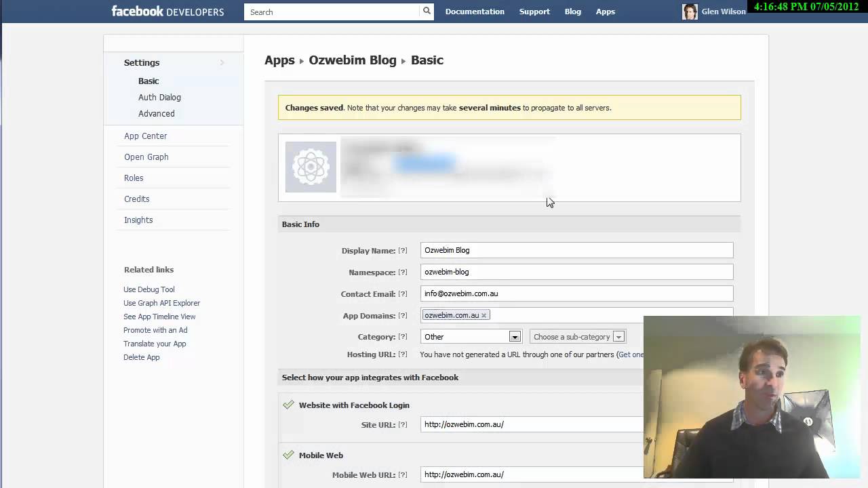Image resolution: width=868 pixels, height=488 pixels.
Task: Click the See App Timeline View link
Action: click(159, 317)
